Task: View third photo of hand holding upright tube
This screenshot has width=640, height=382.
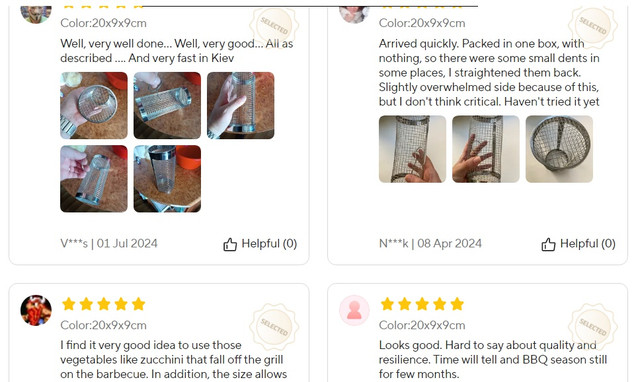Action: [241, 106]
